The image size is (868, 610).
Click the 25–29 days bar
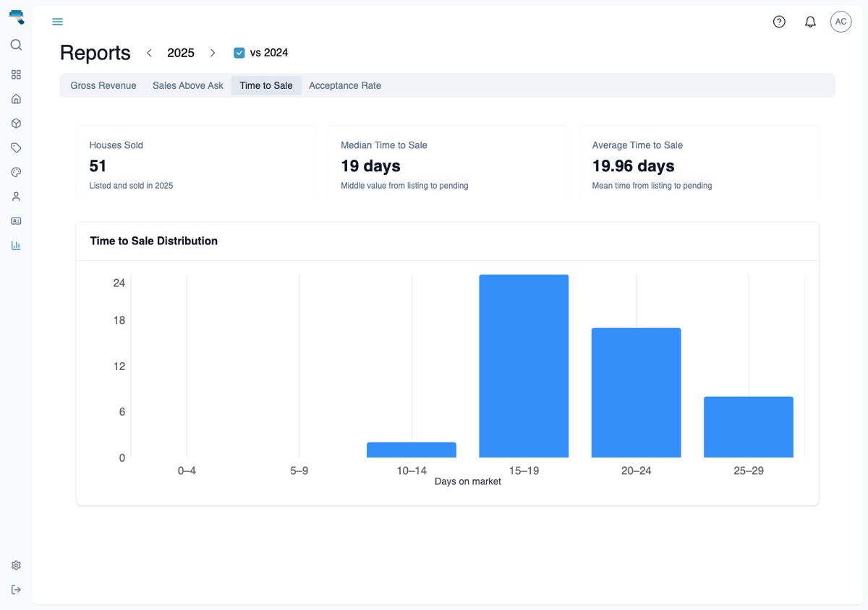(749, 427)
